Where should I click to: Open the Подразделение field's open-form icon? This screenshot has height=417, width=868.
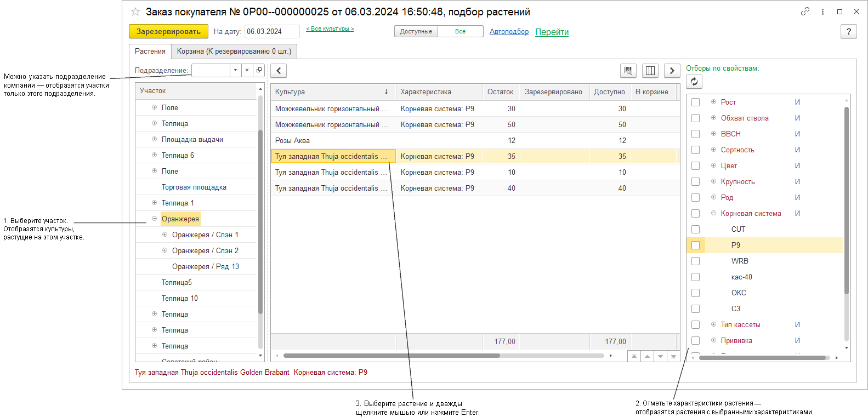pos(259,70)
